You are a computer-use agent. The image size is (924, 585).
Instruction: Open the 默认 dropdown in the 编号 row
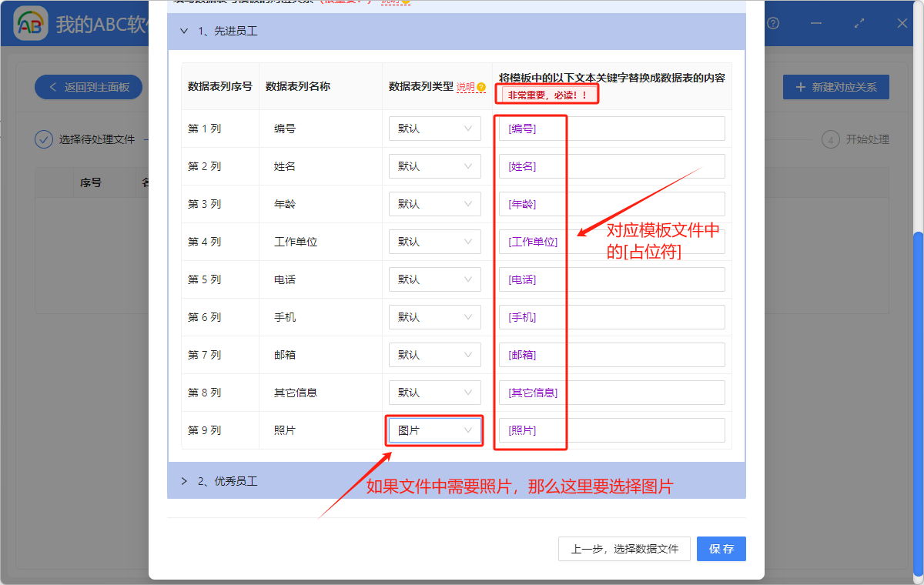pos(434,128)
